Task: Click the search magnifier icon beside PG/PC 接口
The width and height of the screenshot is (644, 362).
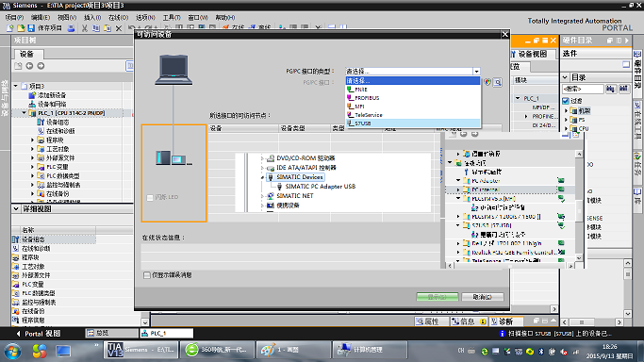Action: 498,83
